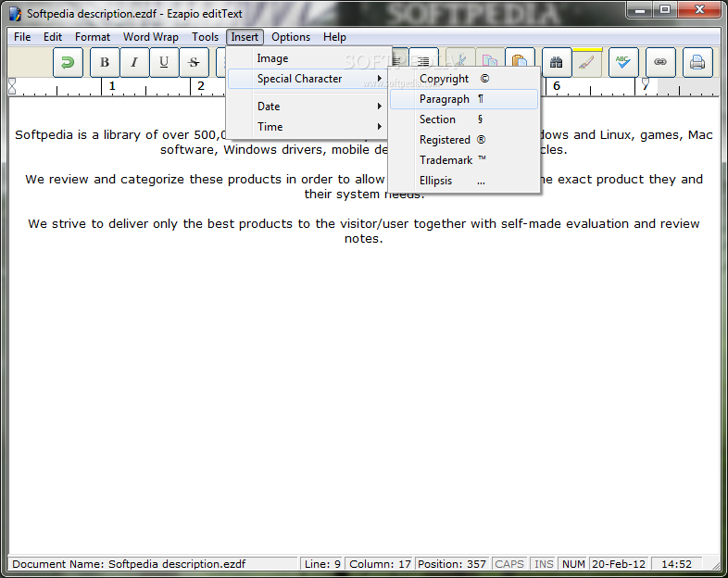This screenshot has height=578, width=728.
Task: Open the File menu
Action: tap(22, 37)
